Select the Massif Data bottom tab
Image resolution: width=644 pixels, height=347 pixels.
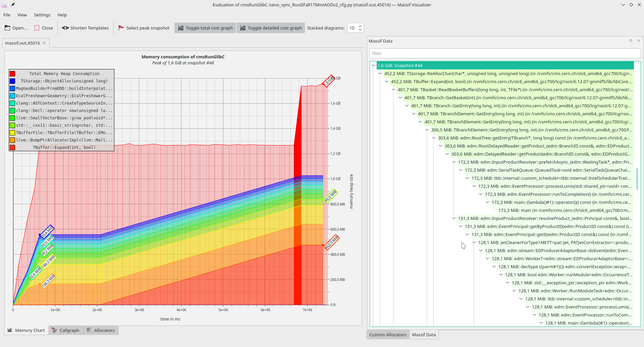(x=424, y=335)
